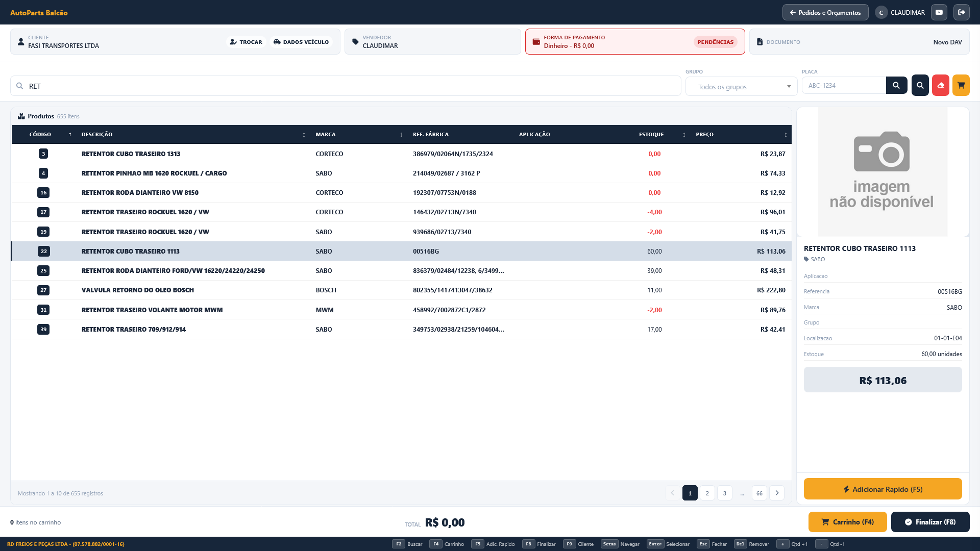Click Finalizar (F8) button
This screenshot has height=551, width=980.
[930, 522]
